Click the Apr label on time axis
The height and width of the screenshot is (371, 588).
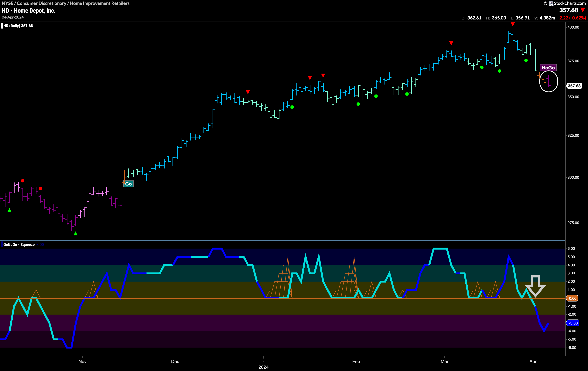tap(533, 362)
